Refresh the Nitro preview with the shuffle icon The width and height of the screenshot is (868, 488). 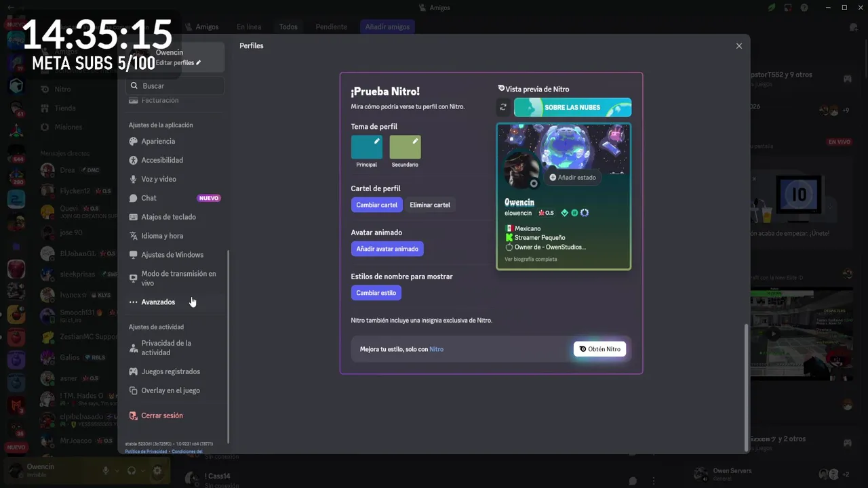503,107
